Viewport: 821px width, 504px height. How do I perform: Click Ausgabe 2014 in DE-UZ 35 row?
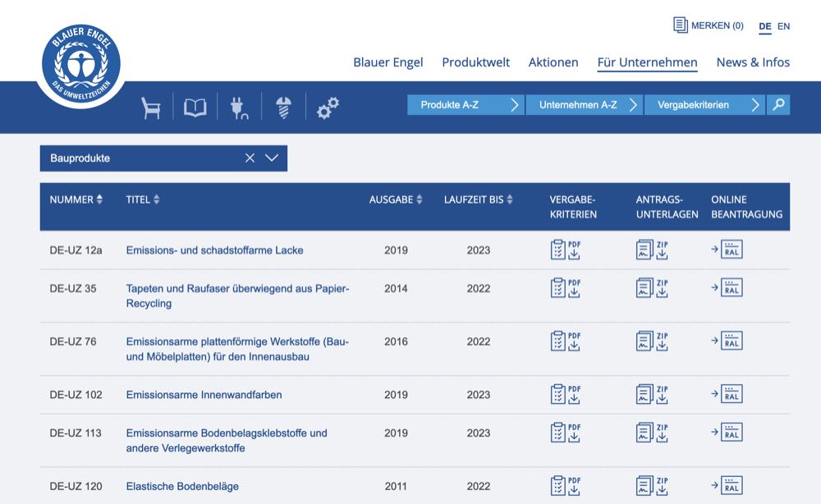[396, 288]
